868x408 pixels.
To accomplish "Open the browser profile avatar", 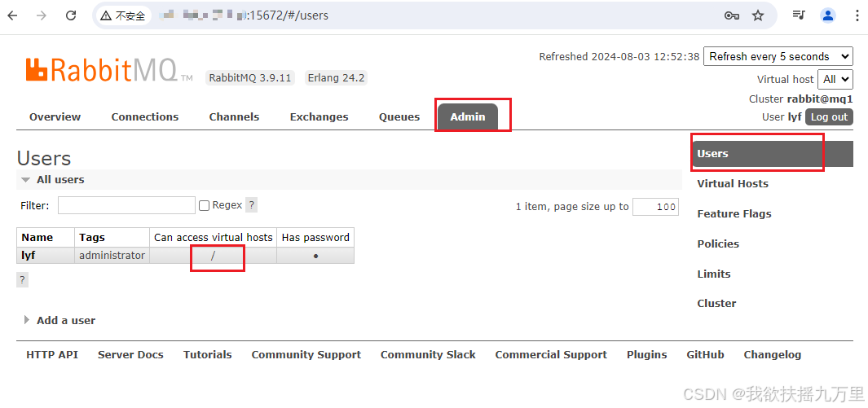I will (828, 15).
